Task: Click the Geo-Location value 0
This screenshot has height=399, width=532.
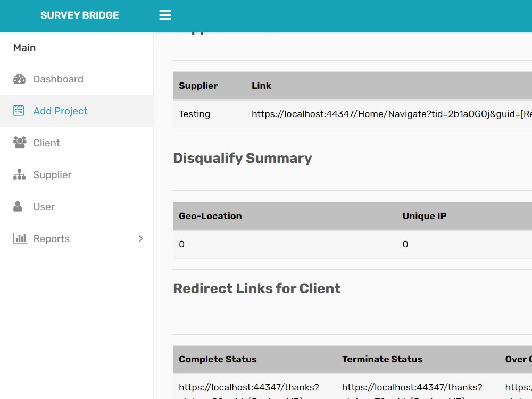Action: point(181,244)
